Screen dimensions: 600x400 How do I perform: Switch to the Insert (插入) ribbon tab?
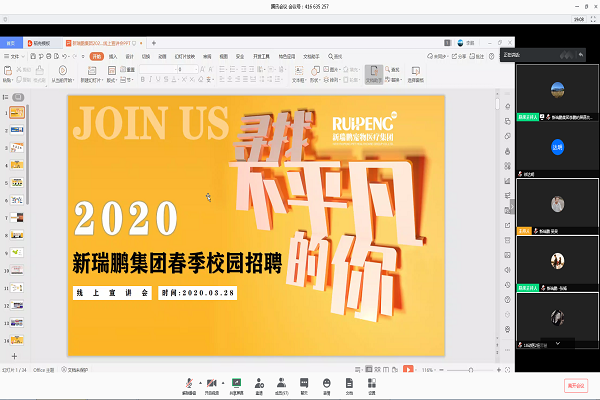113,58
